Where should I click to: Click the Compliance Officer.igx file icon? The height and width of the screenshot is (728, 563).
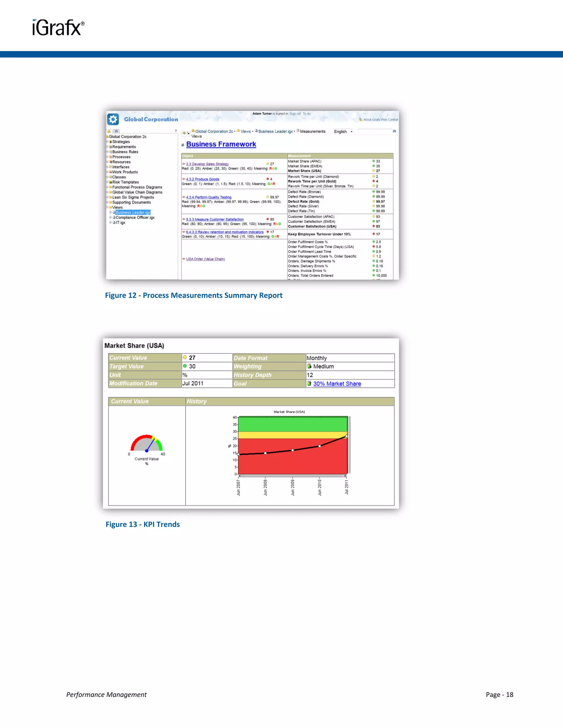(114, 217)
